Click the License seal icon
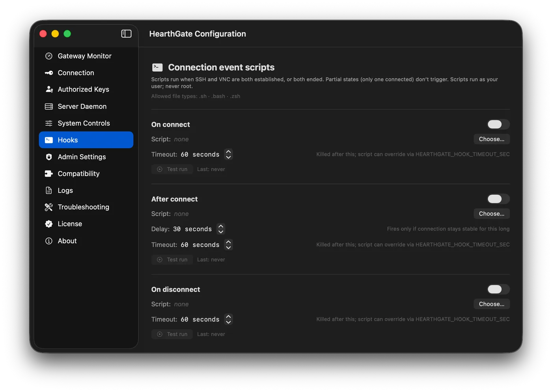The width and height of the screenshot is (552, 392). [x=49, y=224]
